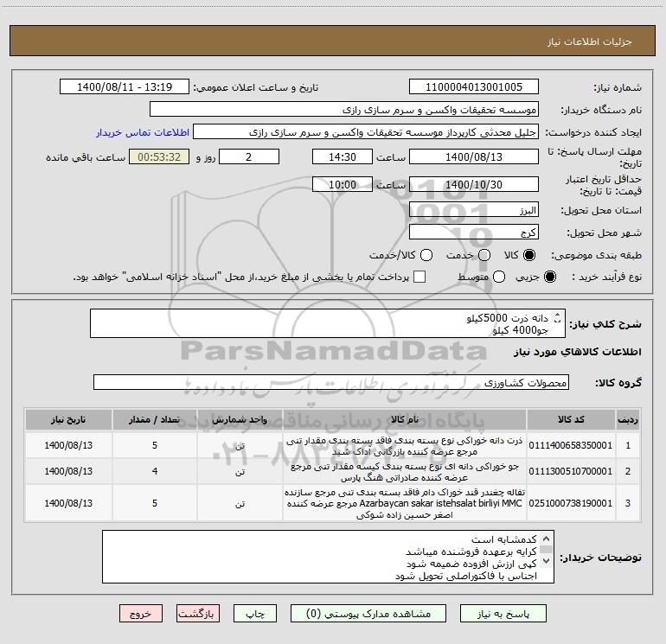The width and height of the screenshot is (666, 644).
Task: Click the remaining days field showing 2
Action: coord(249,156)
